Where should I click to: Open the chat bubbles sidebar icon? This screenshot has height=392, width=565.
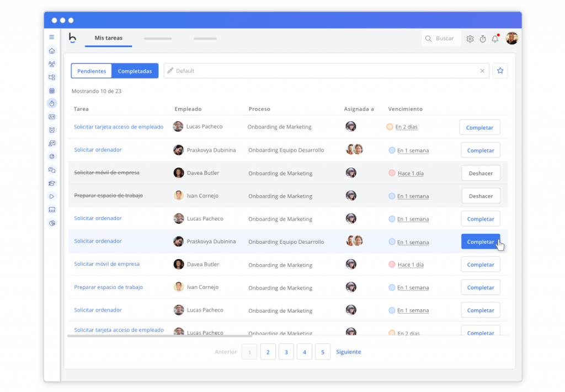pos(52,170)
